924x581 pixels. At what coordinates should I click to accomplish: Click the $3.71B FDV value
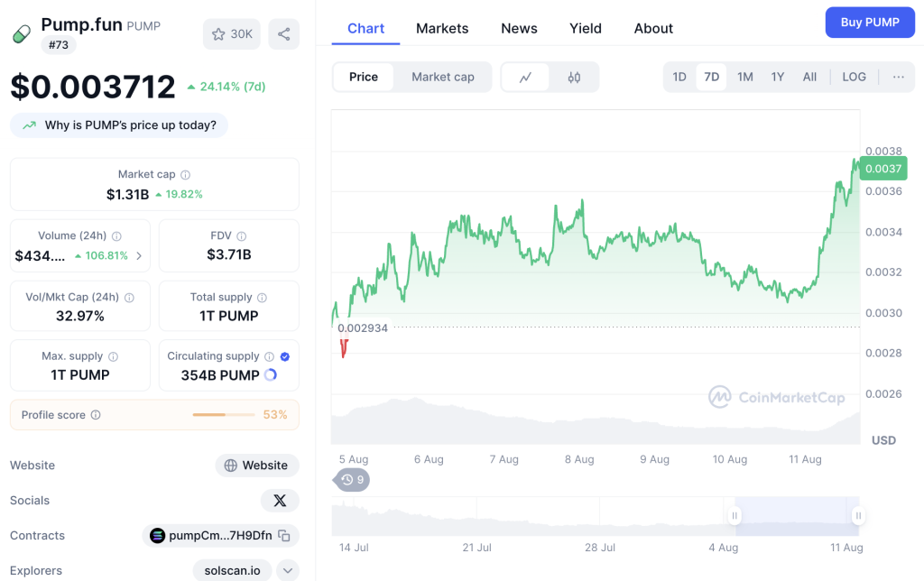[x=228, y=254]
